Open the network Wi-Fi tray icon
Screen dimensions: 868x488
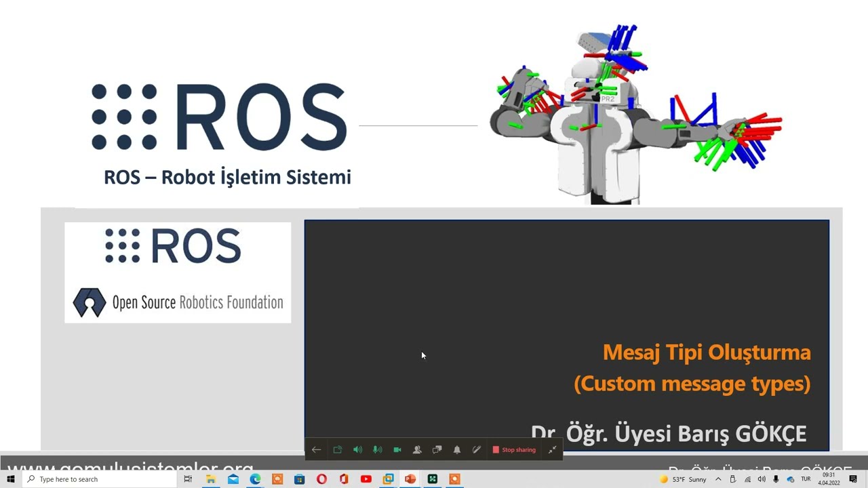[x=747, y=479]
